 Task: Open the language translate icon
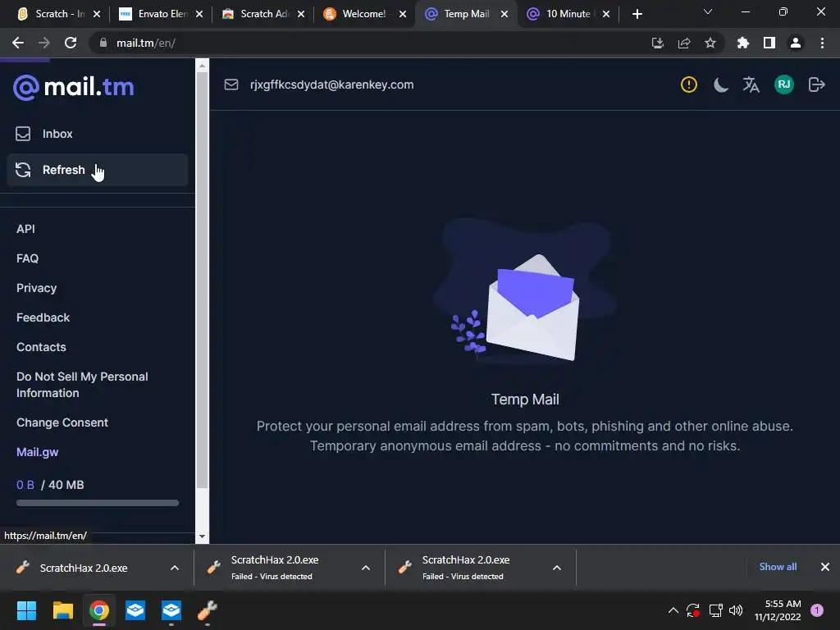pos(751,84)
